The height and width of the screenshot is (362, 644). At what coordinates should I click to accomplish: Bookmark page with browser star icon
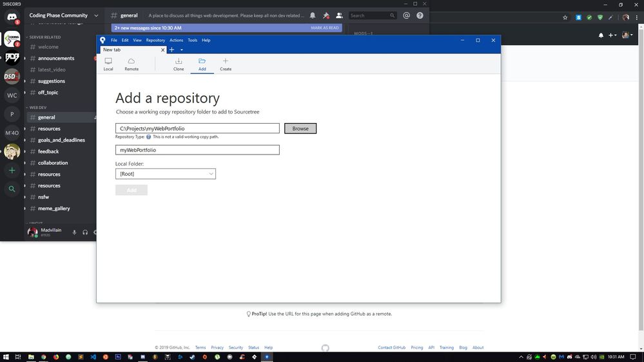(x=565, y=17)
